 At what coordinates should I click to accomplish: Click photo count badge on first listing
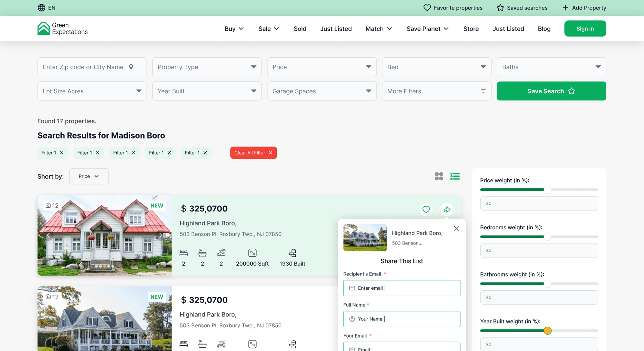[52, 206]
